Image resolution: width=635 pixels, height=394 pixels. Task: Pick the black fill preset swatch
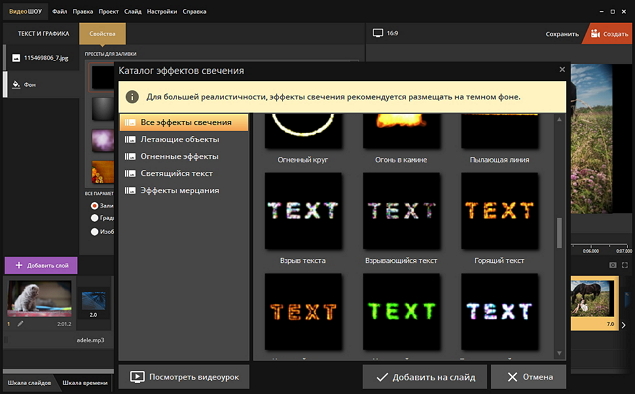tap(102, 77)
